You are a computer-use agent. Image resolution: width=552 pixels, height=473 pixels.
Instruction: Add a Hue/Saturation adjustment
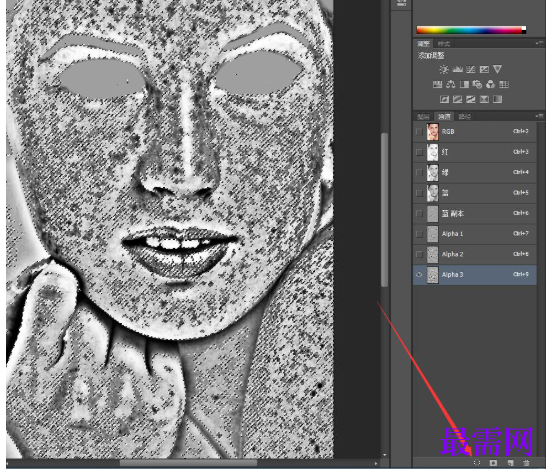coord(438,84)
